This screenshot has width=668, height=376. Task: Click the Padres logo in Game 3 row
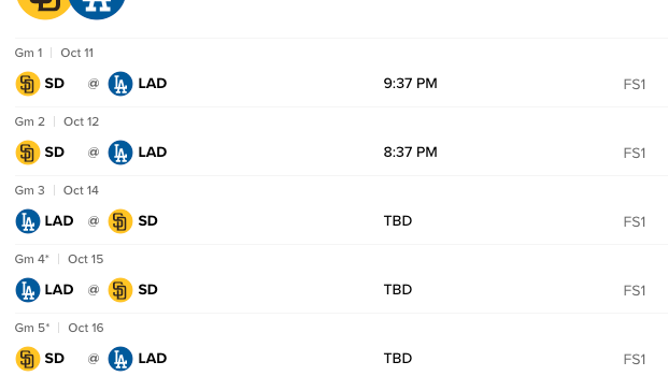tap(120, 221)
